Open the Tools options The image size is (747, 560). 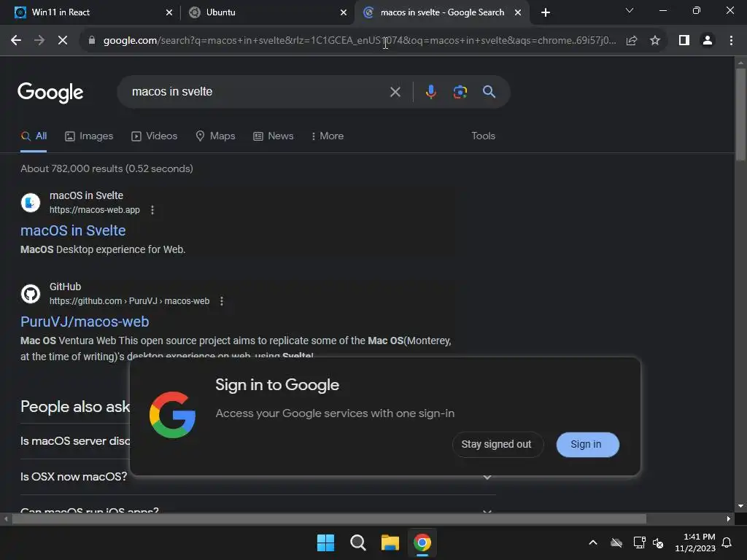coord(483,136)
